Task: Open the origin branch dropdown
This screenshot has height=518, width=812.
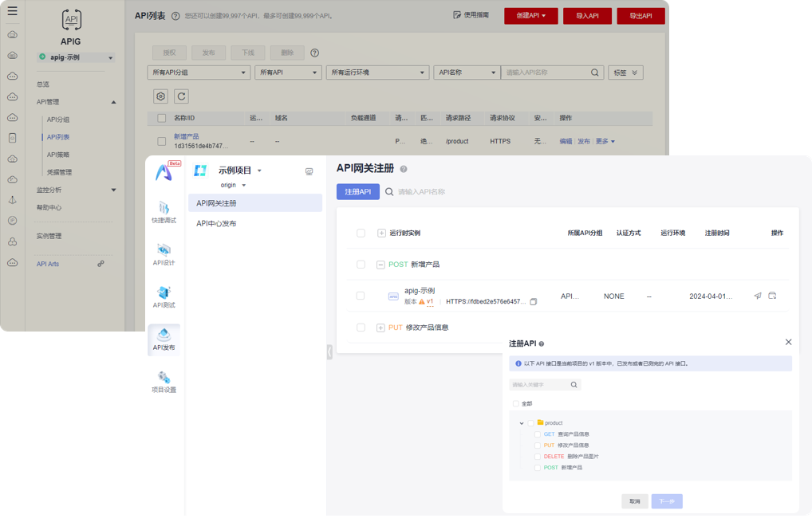Action: click(x=233, y=185)
